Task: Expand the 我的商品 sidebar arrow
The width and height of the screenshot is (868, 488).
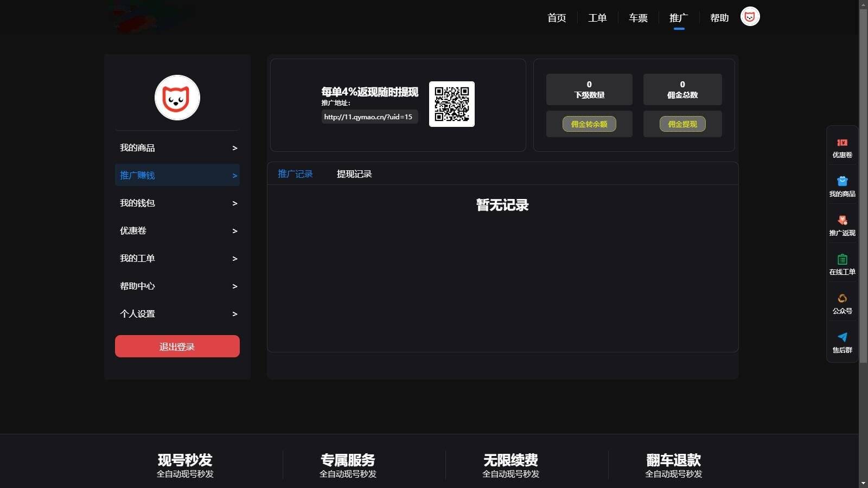Action: [x=234, y=148]
